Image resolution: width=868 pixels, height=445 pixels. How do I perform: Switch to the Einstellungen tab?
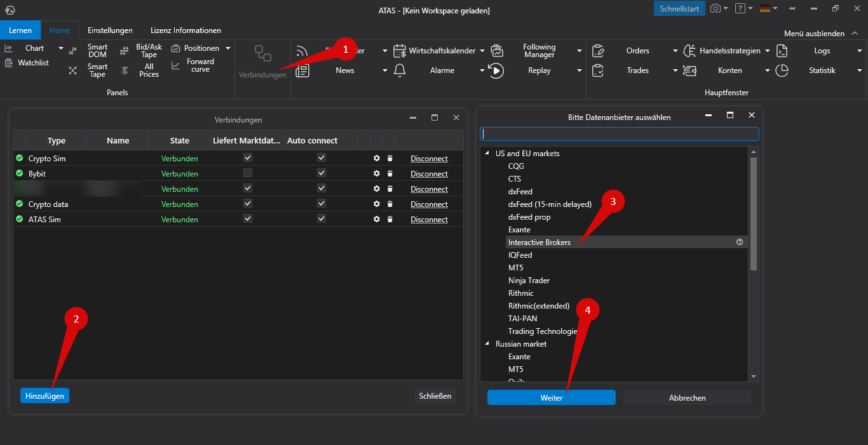point(110,30)
